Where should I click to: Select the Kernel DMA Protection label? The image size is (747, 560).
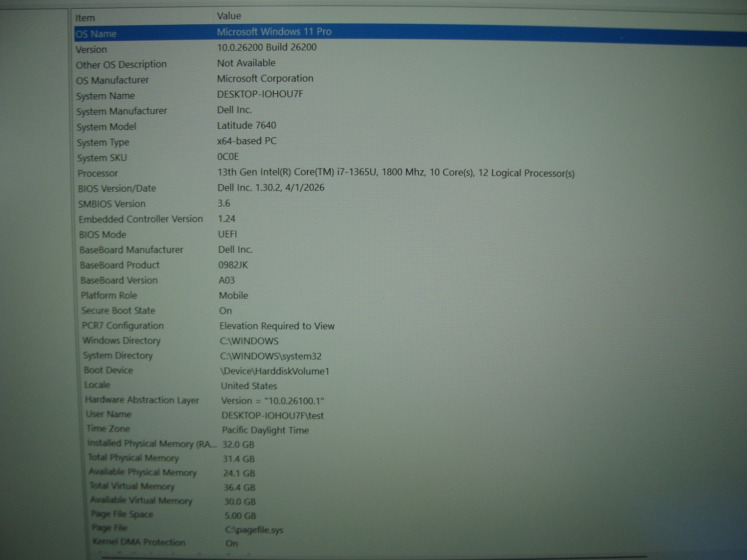(139, 542)
